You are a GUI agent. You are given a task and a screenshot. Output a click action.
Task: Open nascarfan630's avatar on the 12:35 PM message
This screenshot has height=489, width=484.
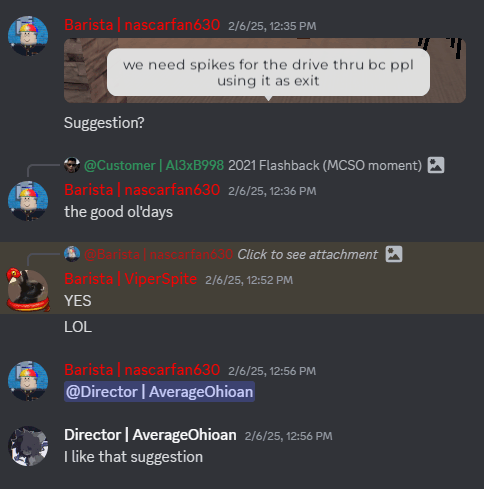(x=28, y=36)
